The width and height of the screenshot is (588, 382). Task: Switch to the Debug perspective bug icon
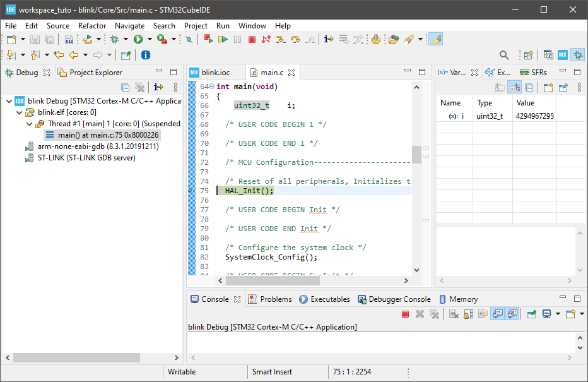click(579, 55)
